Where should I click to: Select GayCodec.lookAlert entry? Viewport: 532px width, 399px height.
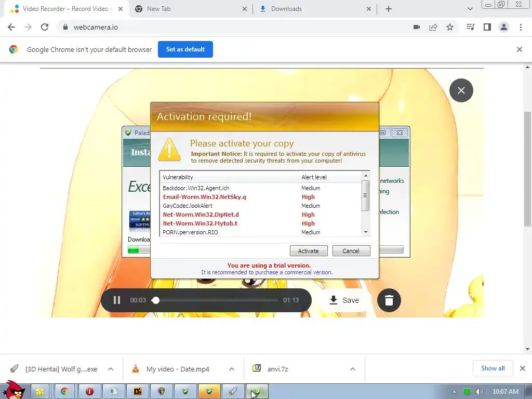click(261, 206)
